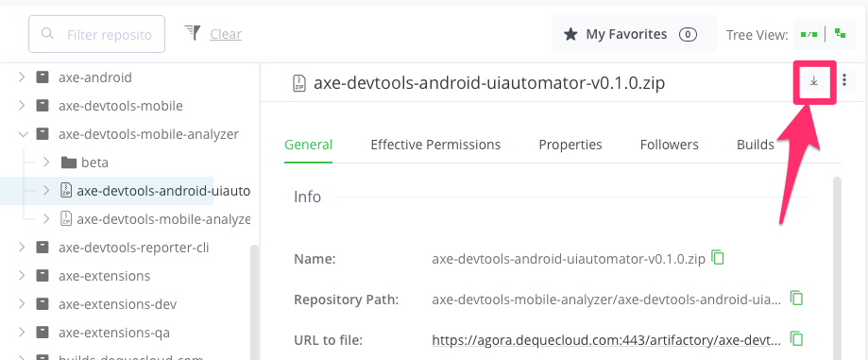Select the beta folder row
The height and width of the screenshot is (360, 868).
coord(94,163)
